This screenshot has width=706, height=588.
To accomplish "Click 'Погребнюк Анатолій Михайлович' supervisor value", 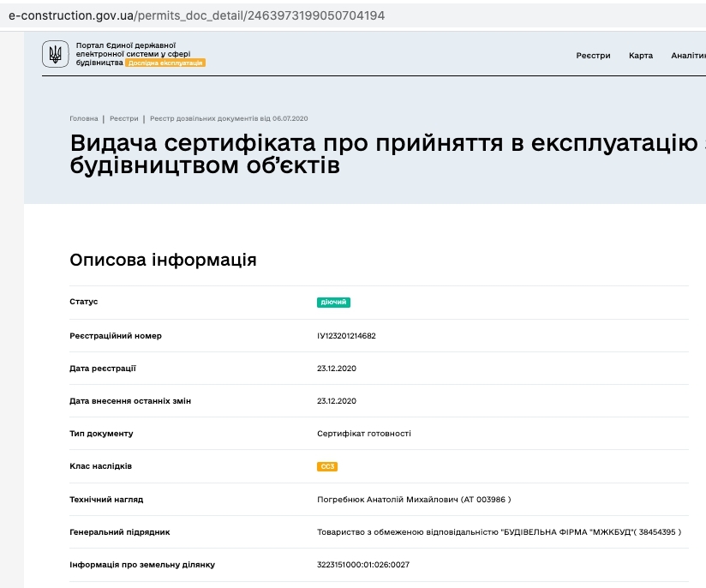I will 414,499.
